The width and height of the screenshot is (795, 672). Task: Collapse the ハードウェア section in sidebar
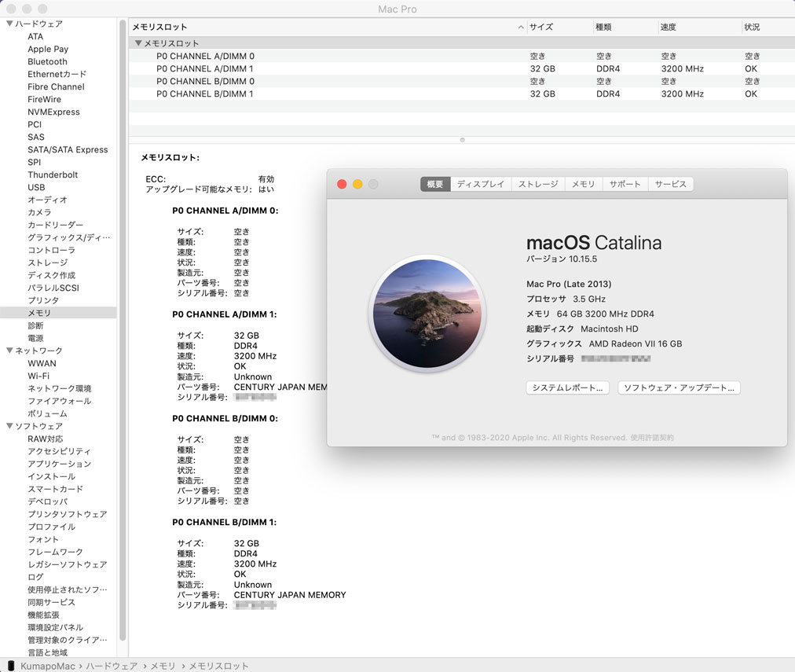(9, 24)
